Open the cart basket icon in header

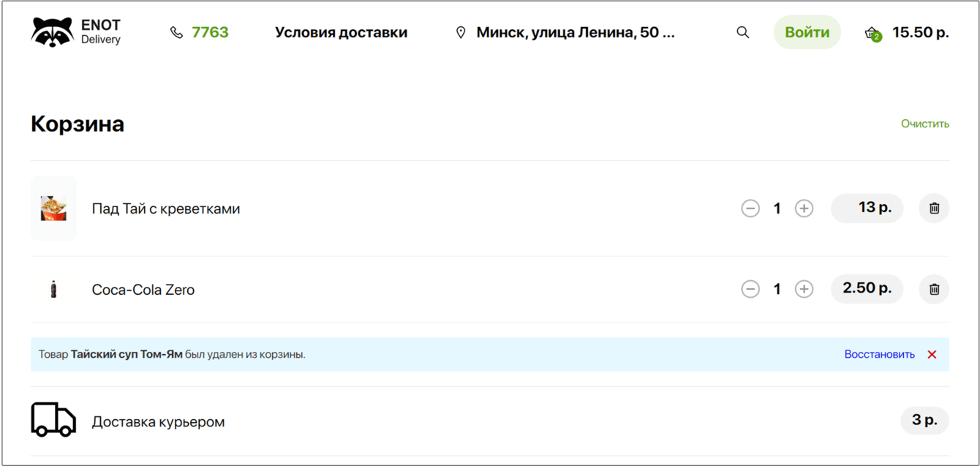pos(872,33)
